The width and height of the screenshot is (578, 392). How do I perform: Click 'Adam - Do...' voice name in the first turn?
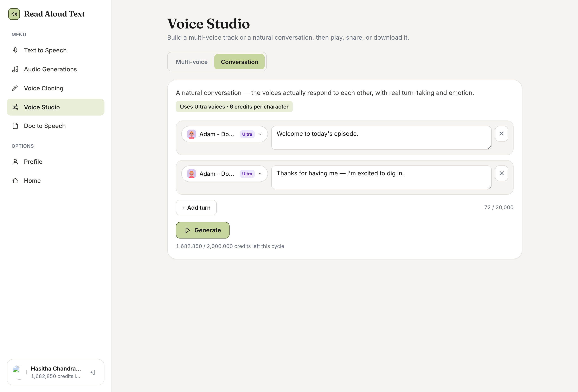pyautogui.click(x=217, y=134)
